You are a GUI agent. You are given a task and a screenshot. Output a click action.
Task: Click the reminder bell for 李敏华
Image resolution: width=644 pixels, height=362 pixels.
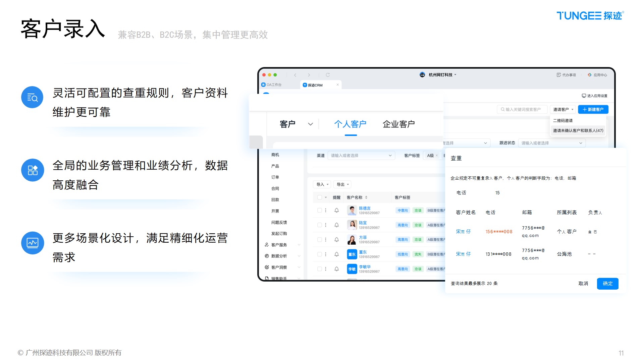(x=336, y=269)
